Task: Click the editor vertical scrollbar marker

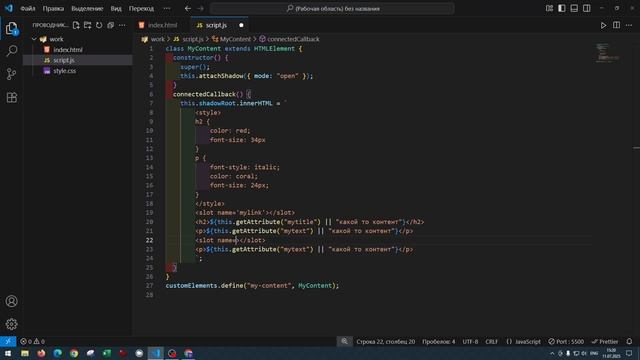Action: pos(636,148)
